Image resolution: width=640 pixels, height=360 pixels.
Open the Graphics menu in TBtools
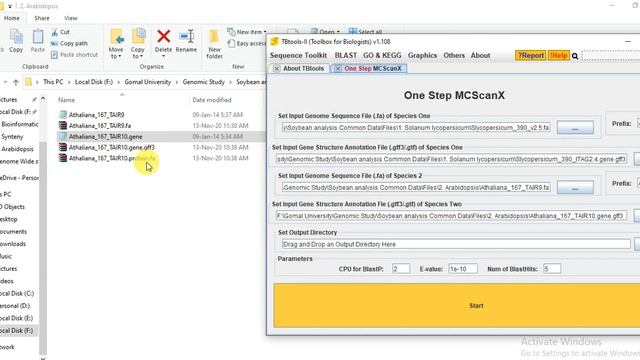[422, 56]
